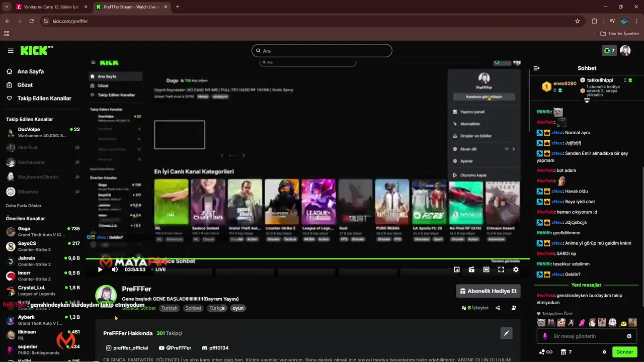
Task: Collapse the Sohbet chat panel
Action: [x=536, y=68]
